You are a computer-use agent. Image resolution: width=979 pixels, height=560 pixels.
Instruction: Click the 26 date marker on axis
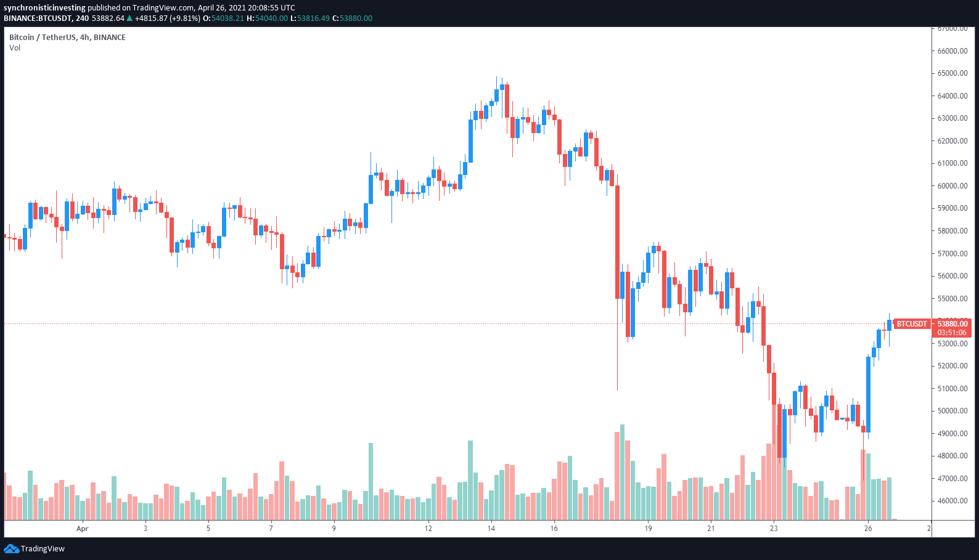point(868,528)
